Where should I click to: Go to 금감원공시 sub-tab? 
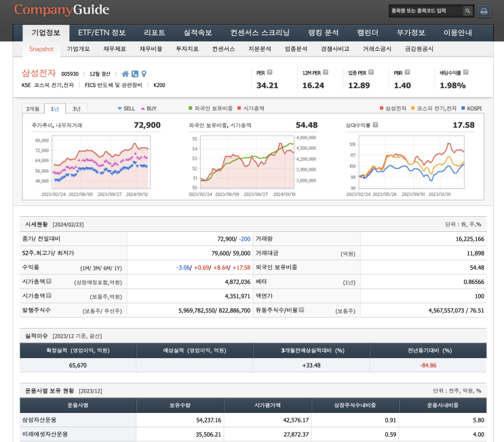(419, 49)
